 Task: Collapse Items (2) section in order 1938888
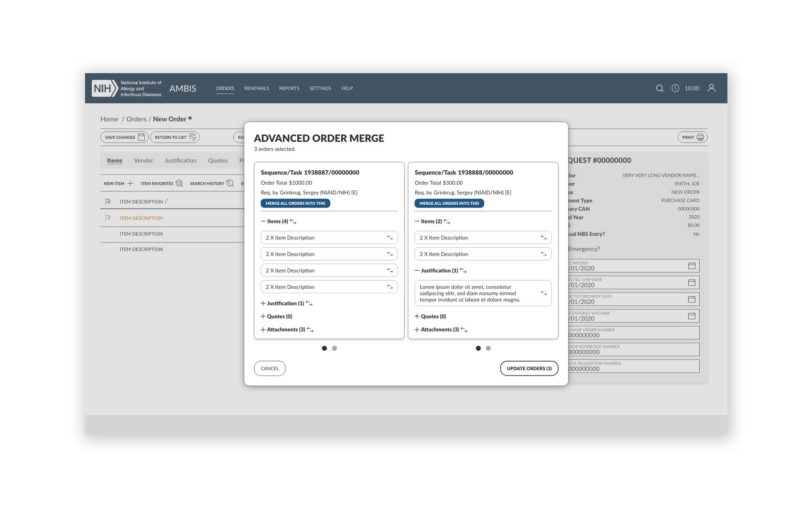(417, 221)
